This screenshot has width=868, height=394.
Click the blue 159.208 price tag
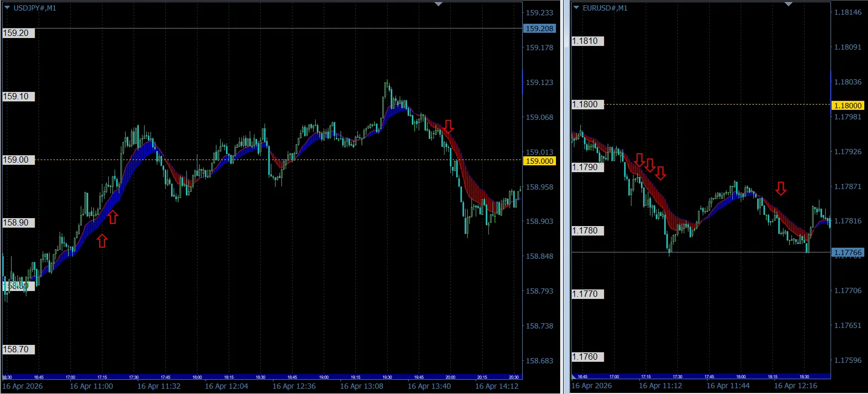[540, 29]
